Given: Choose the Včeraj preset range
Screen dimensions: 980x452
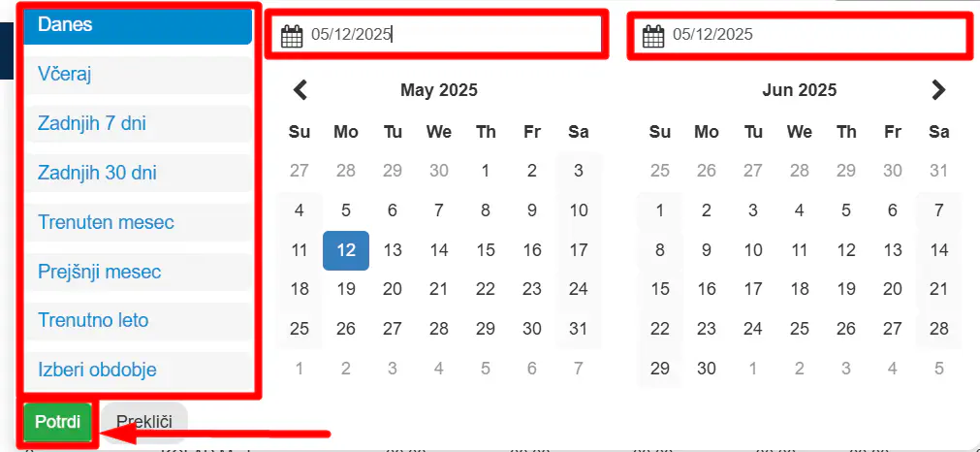Looking at the screenshot, I should 138,75.
